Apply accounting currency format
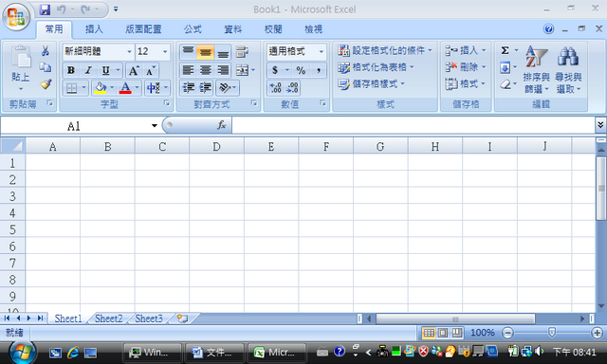Image resolution: width=607 pixels, height=364 pixels. click(x=275, y=70)
